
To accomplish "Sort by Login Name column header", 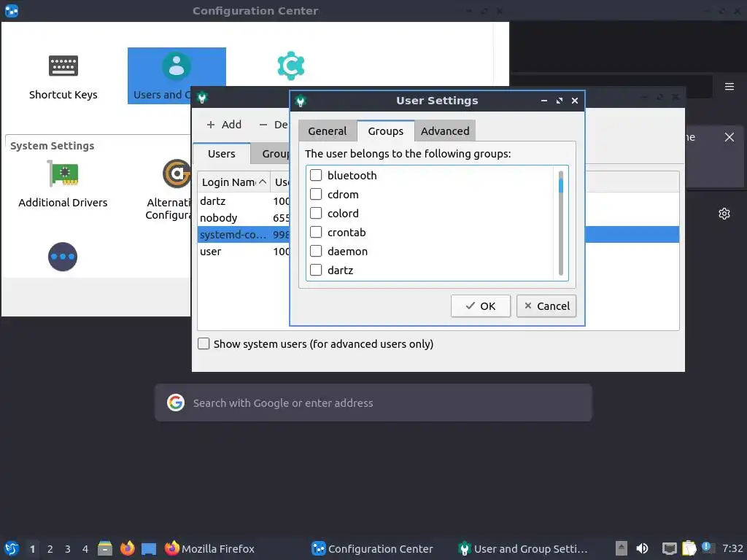I will [233, 182].
